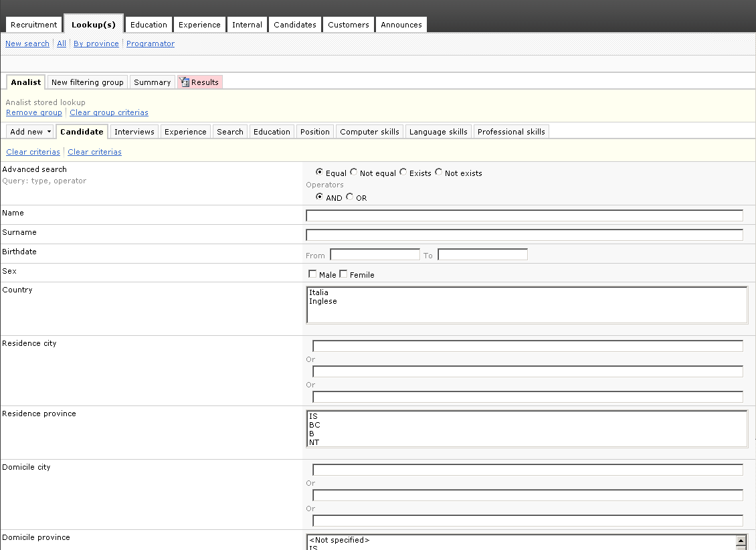Open the Recruitment tab
Viewport: 756px width, 550px height.
[x=33, y=25]
